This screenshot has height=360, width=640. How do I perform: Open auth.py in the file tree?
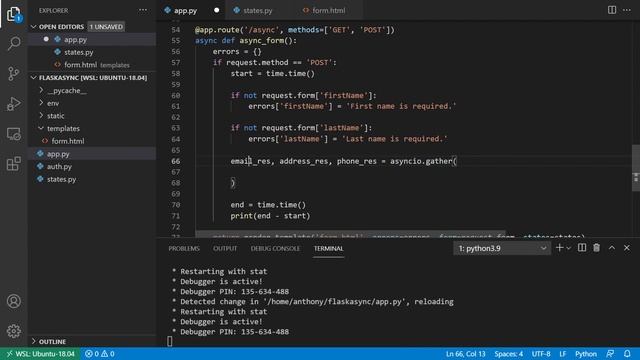click(59, 167)
